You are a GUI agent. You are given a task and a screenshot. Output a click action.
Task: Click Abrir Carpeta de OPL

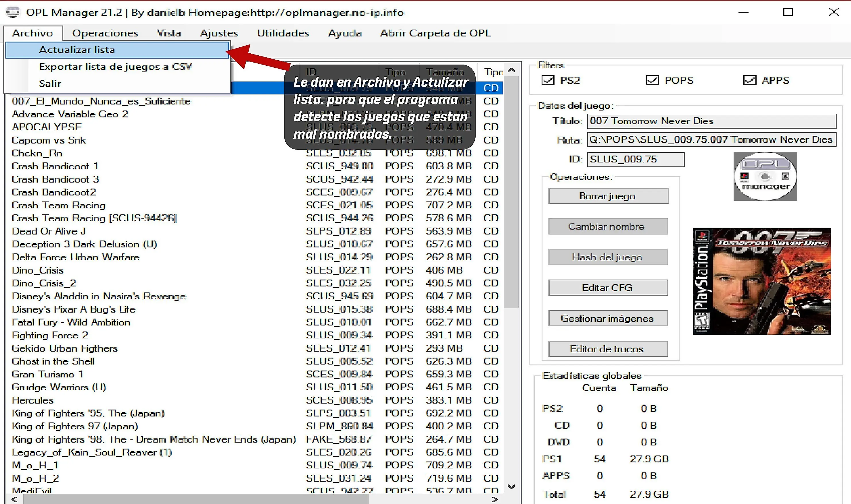(x=435, y=33)
